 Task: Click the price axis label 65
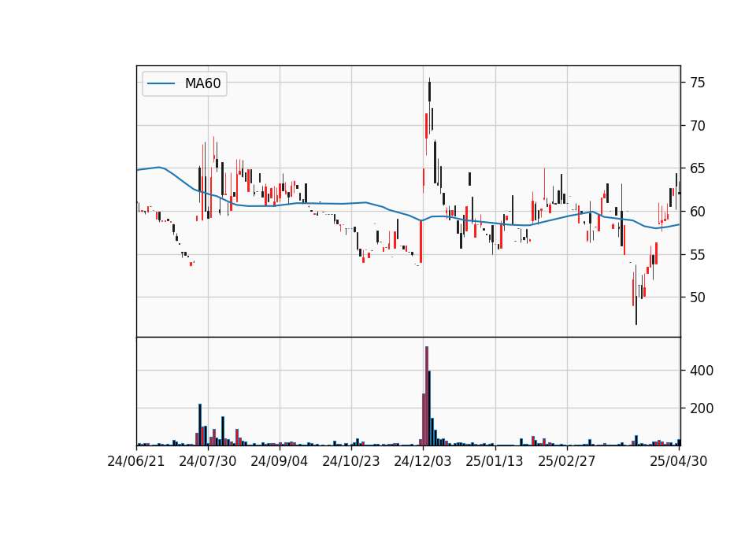click(x=698, y=168)
